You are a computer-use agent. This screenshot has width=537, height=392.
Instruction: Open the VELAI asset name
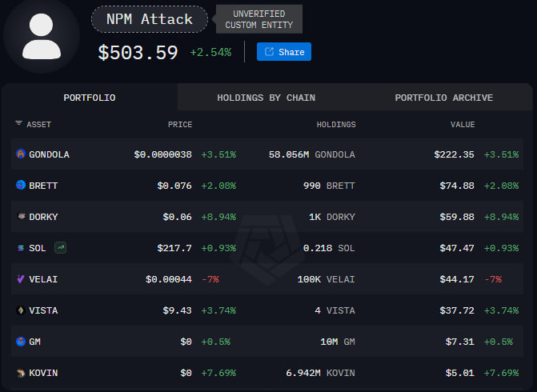pyautogui.click(x=43, y=279)
